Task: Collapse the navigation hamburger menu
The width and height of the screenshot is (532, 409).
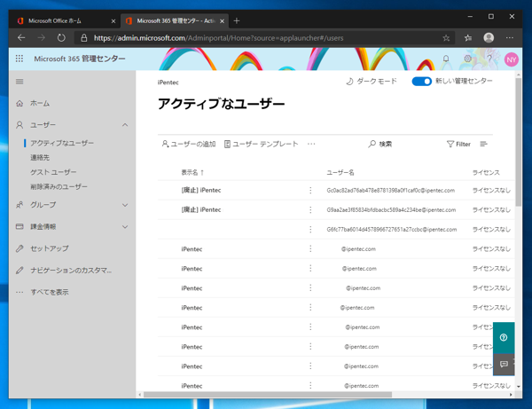Action: click(x=20, y=82)
